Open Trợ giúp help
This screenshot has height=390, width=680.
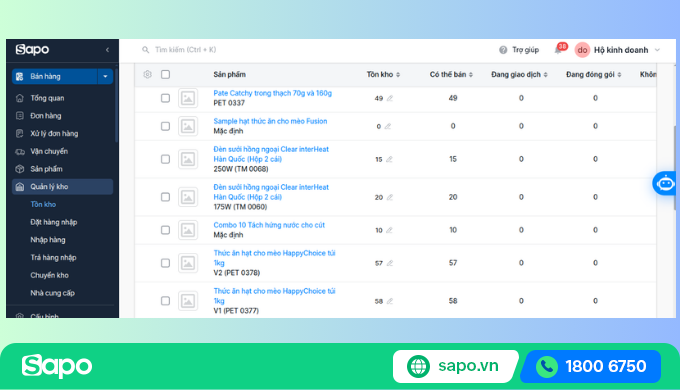tap(519, 50)
